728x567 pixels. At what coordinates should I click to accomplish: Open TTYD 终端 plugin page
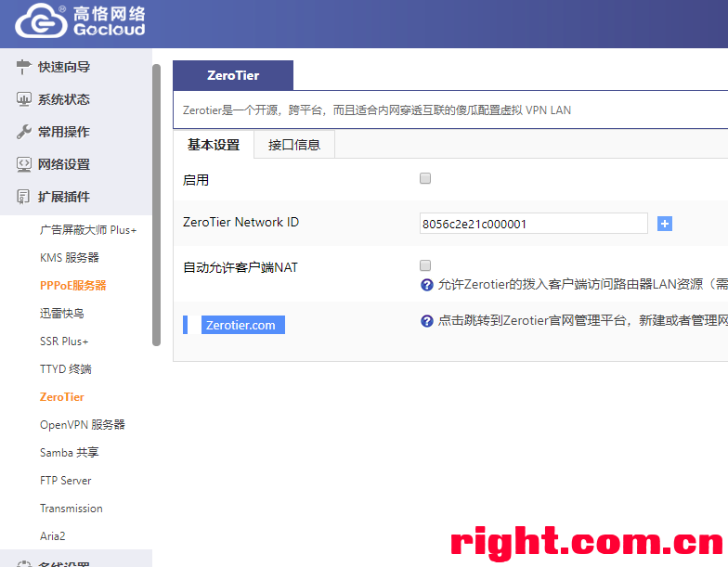(65, 369)
